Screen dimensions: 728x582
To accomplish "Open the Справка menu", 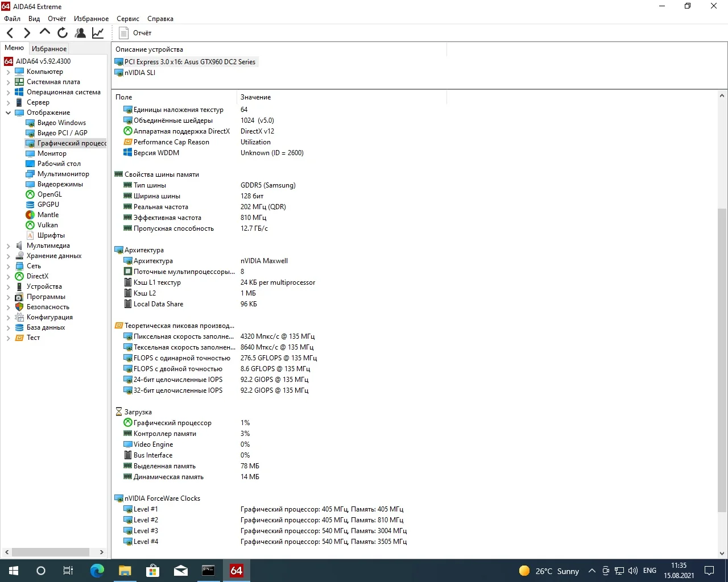I will 160,19.
